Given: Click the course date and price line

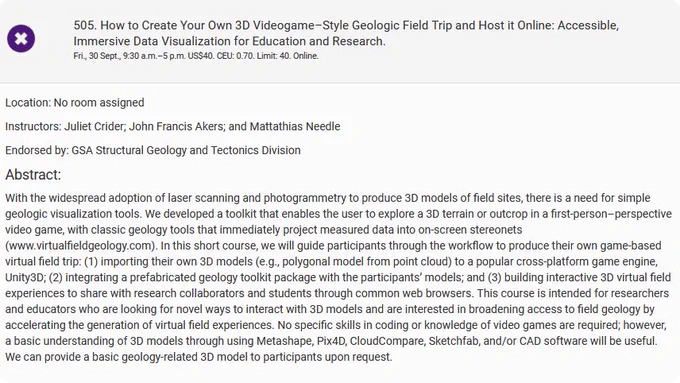Looking at the screenshot, I should click(x=196, y=56).
